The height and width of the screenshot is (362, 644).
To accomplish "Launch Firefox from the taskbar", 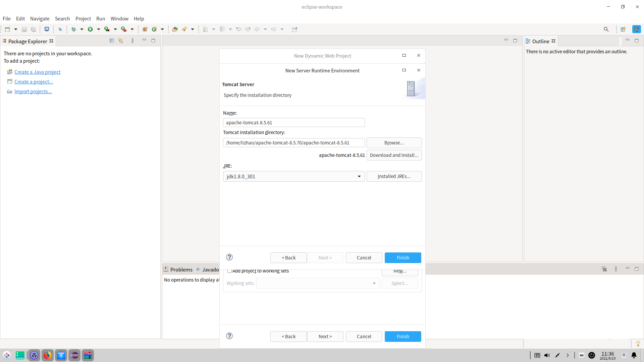I will [x=47, y=355].
